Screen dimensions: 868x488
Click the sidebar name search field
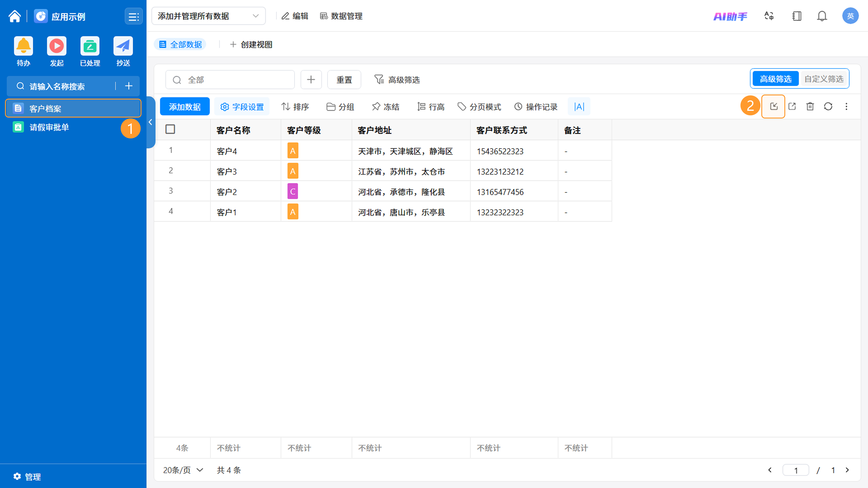click(64, 86)
